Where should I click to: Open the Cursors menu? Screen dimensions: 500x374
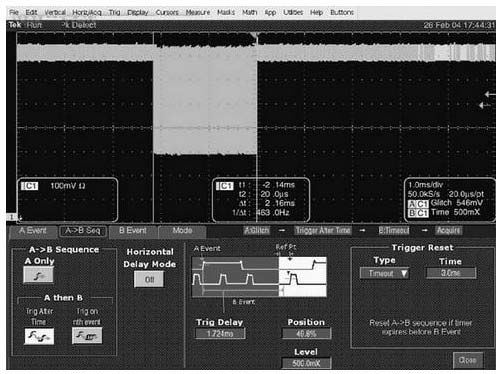[x=167, y=13]
